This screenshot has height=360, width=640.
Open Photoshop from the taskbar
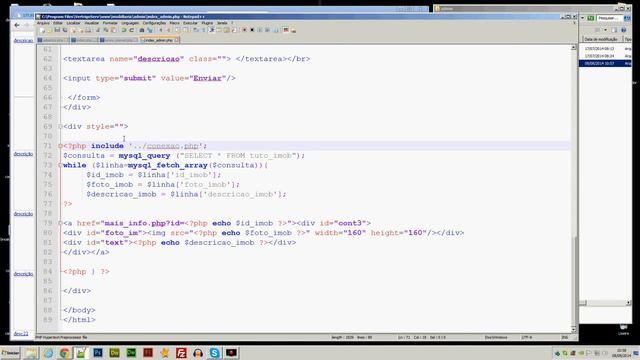tap(98, 353)
